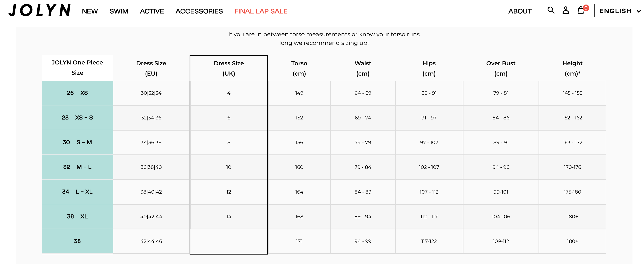Screen dimensions: 644x264
Task: Click the 38 size row label
Action: [x=77, y=241]
